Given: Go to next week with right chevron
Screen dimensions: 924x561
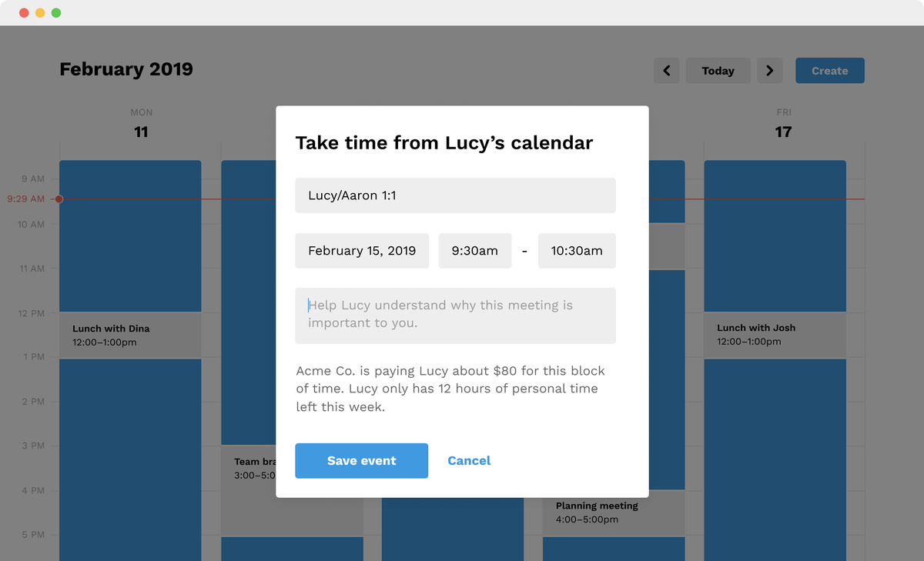Looking at the screenshot, I should tap(770, 71).
